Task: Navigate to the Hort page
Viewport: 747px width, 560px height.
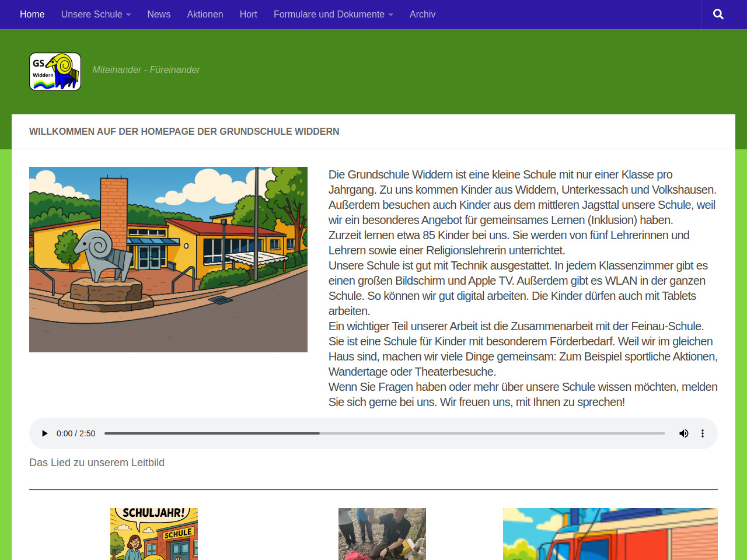Action: coord(248,15)
